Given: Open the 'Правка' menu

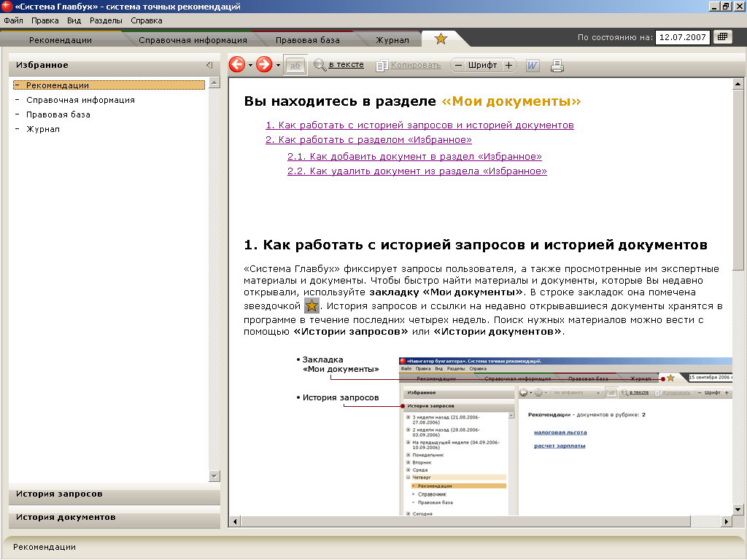Looking at the screenshot, I should click(x=44, y=20).
